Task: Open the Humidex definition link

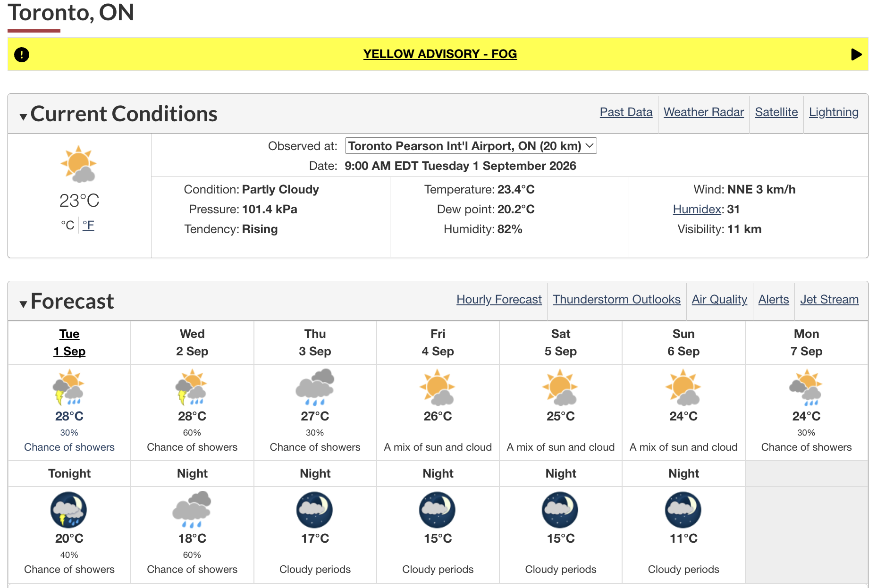Action: tap(697, 209)
